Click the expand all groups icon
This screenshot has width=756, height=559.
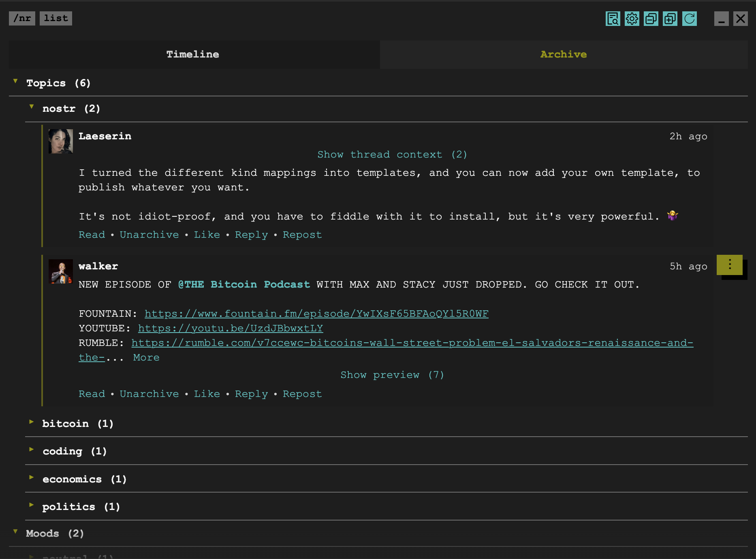pos(670,19)
